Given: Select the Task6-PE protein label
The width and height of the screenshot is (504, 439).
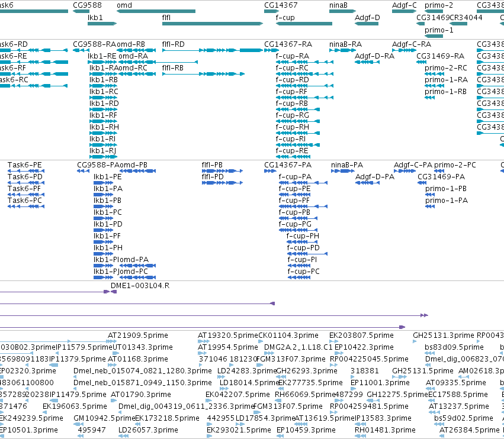Looking at the screenshot, I should [25, 164].
